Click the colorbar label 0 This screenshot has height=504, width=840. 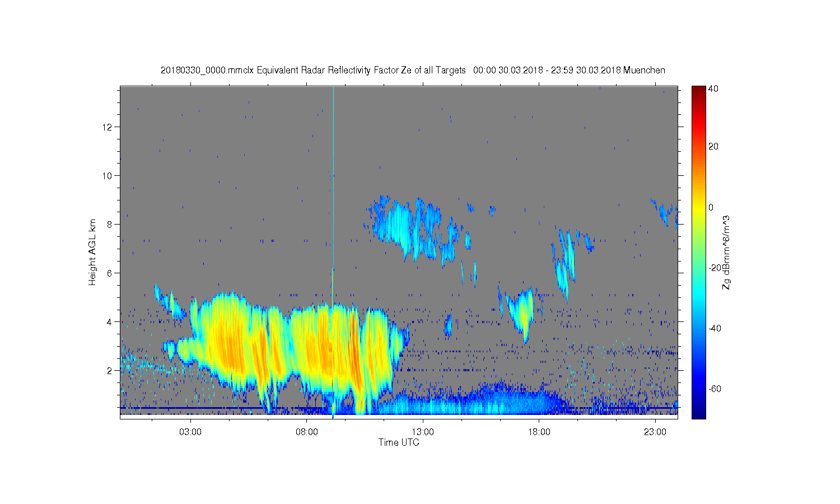[x=711, y=207]
